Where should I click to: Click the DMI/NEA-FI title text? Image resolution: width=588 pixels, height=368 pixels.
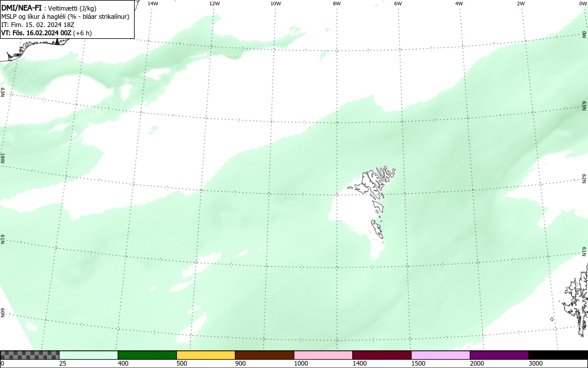pyautogui.click(x=21, y=8)
